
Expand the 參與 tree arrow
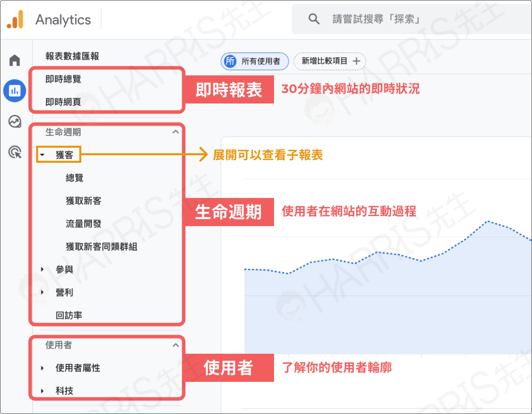coord(43,269)
